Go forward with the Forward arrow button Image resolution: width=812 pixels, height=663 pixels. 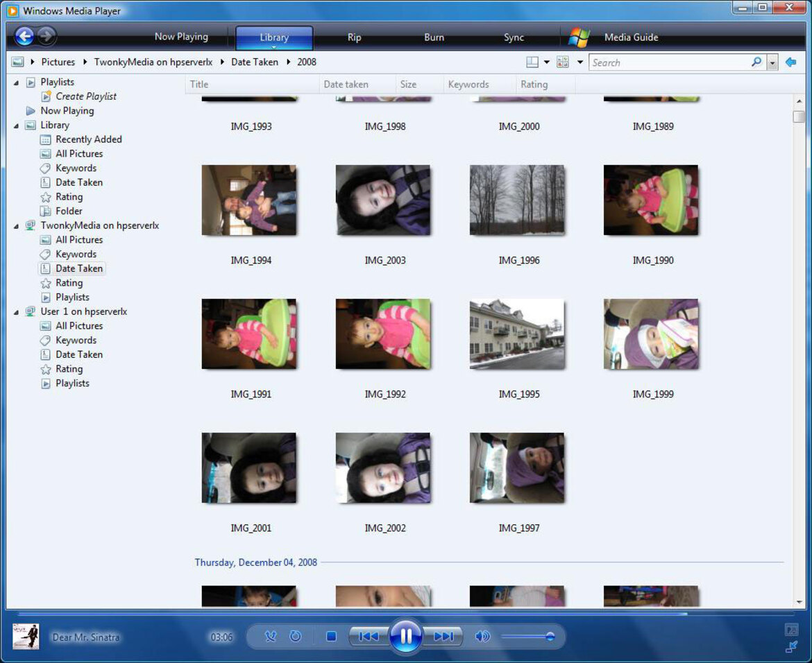[46, 35]
